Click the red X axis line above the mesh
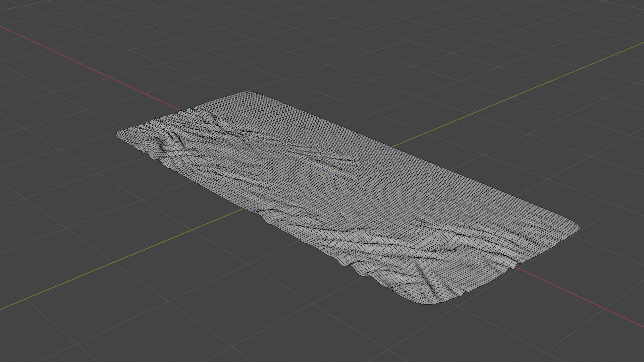The width and height of the screenshot is (644, 362). [101, 72]
